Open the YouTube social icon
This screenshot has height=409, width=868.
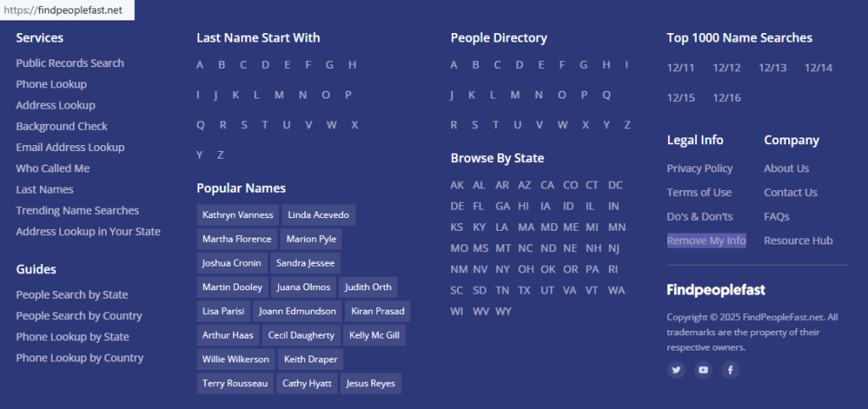703,370
